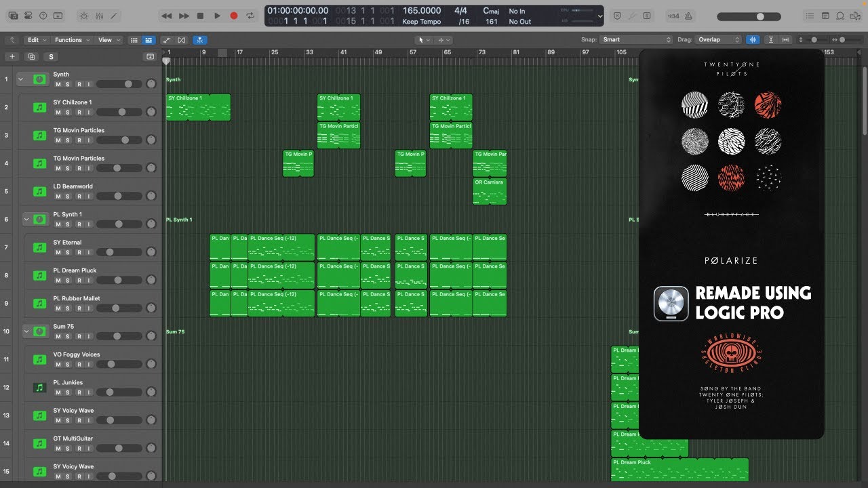Show Flex editing button

tap(182, 40)
